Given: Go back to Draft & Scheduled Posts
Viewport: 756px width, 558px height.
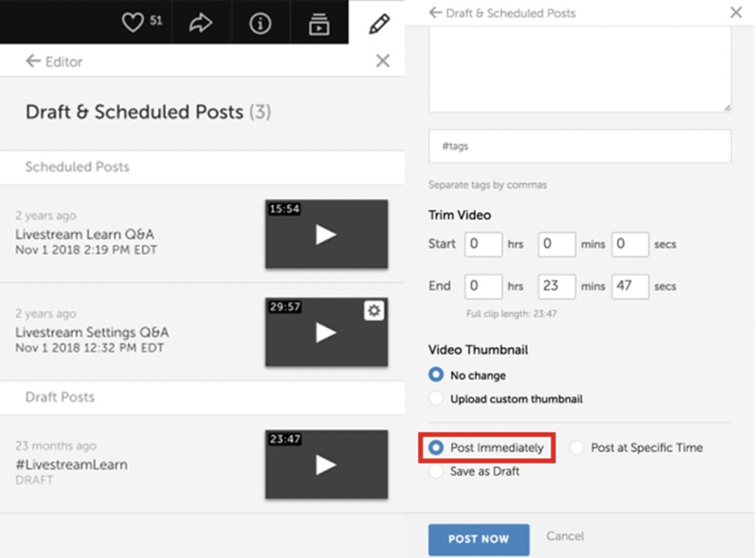Looking at the screenshot, I should pos(435,12).
